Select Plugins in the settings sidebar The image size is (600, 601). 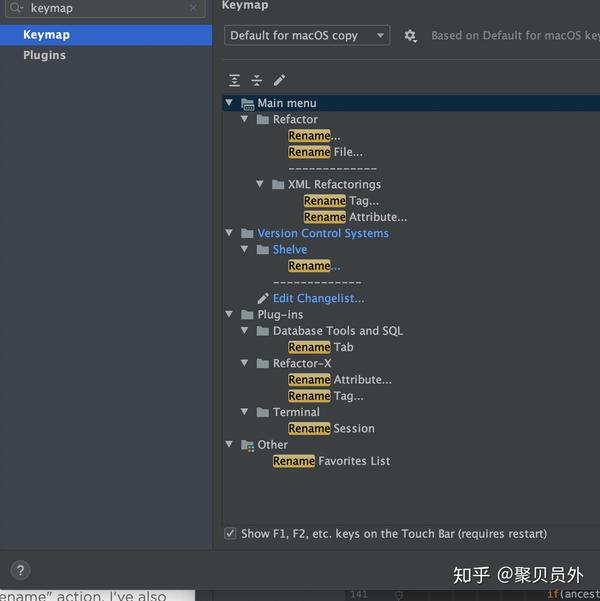pyautogui.click(x=106, y=55)
